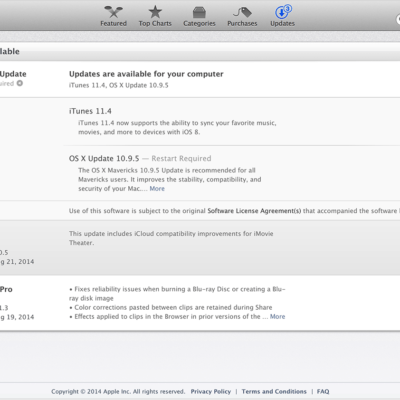Open the FAQ link

tap(323, 391)
